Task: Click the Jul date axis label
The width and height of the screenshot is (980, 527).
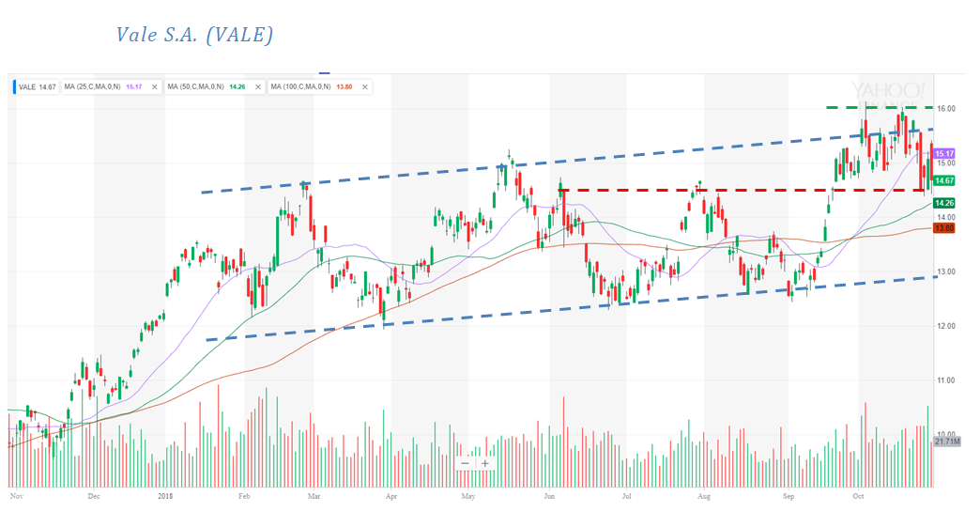Action: (x=626, y=496)
